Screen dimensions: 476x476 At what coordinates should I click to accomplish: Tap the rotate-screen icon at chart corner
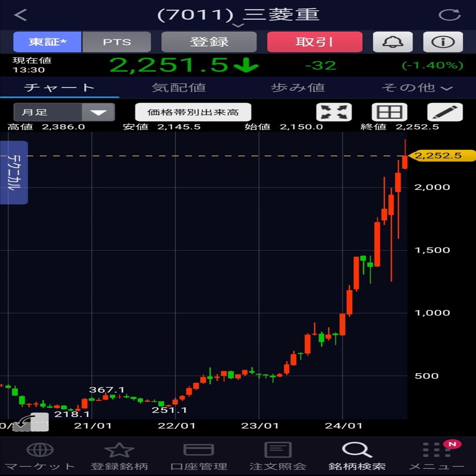pos(32,422)
